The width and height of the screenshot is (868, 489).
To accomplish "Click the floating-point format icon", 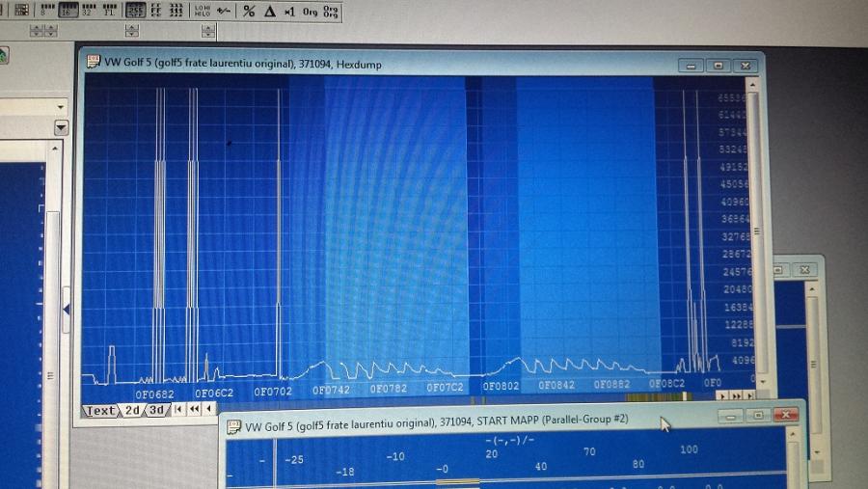I will 110,11.
